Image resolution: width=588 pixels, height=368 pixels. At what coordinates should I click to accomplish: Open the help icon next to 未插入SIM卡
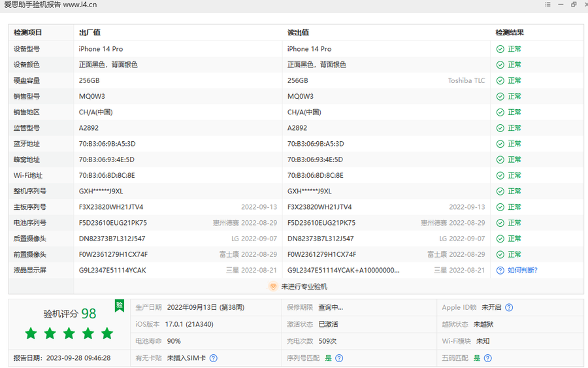tap(214, 358)
